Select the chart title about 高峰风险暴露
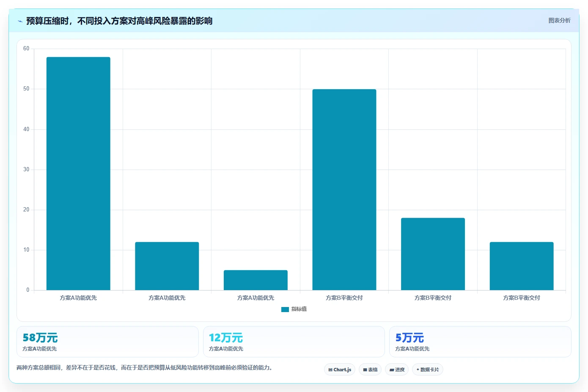This screenshot has width=588, height=392. (119, 21)
